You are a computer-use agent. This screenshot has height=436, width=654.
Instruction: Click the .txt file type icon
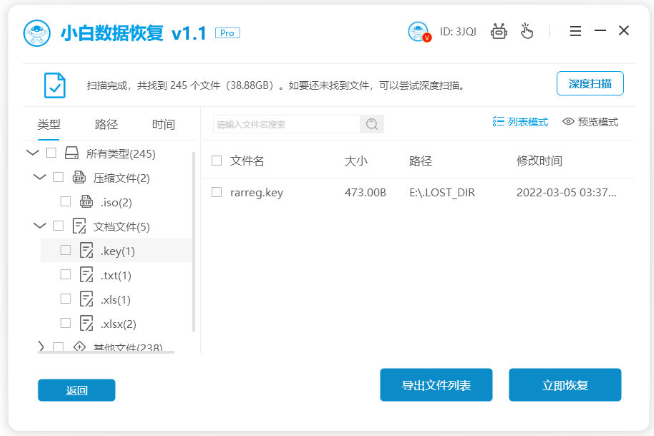click(x=86, y=275)
